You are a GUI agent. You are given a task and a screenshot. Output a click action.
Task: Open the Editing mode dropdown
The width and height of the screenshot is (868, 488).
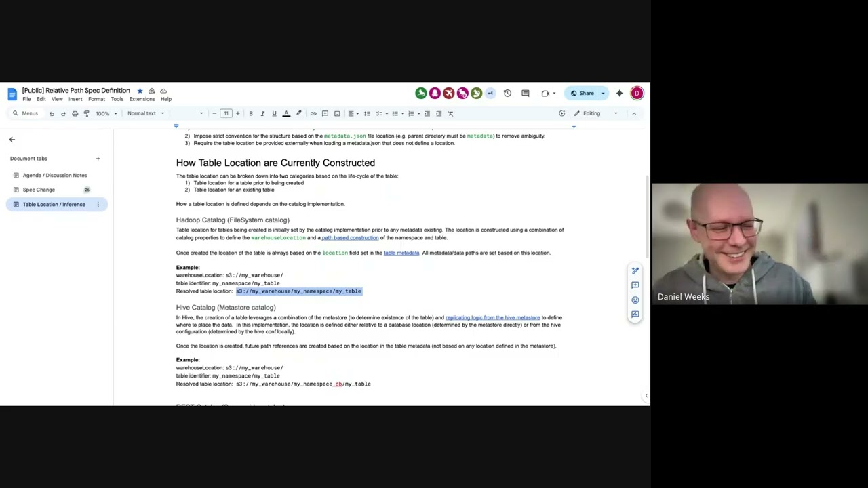point(596,114)
